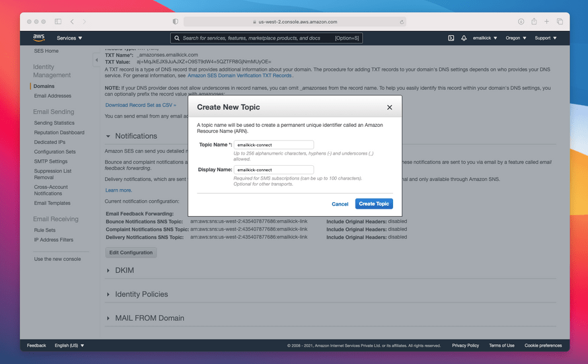Go back with the Safari back arrow
Image resolution: width=588 pixels, height=364 pixels.
[x=72, y=22]
